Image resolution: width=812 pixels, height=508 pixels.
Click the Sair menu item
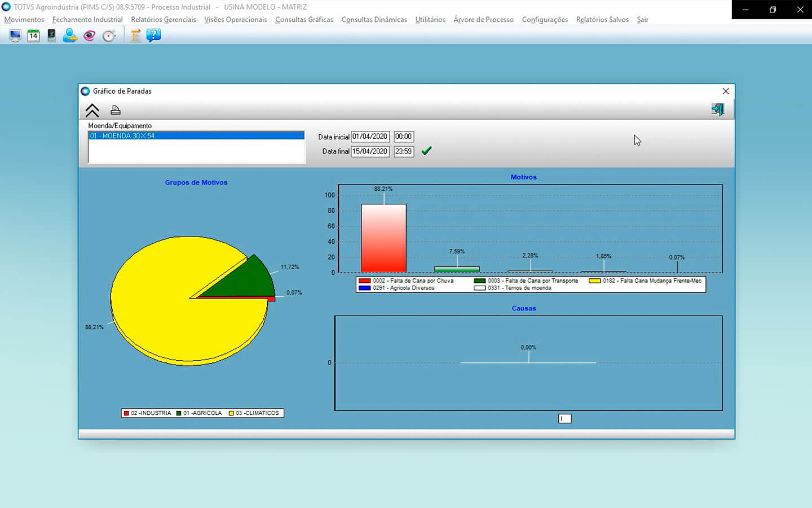(642, 20)
